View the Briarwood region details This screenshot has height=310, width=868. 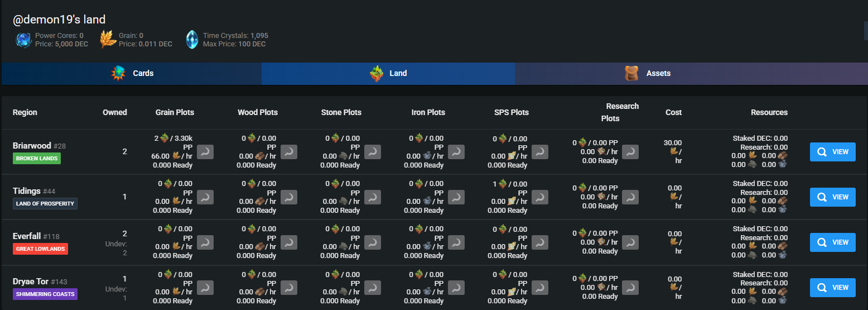click(832, 151)
